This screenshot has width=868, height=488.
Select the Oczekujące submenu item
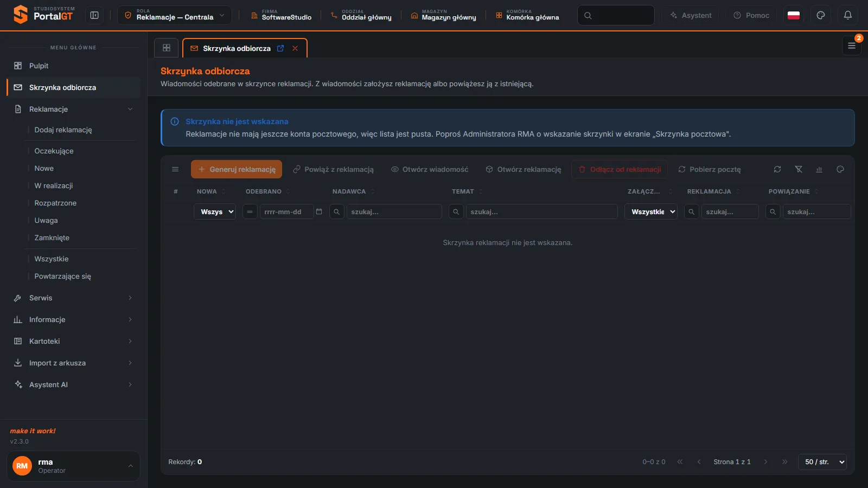pyautogui.click(x=54, y=151)
